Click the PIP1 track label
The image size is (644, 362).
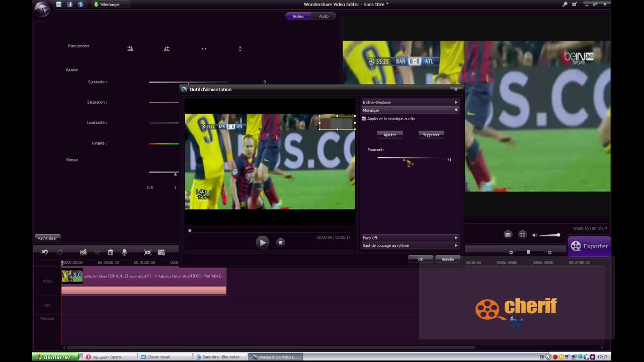pos(47,305)
